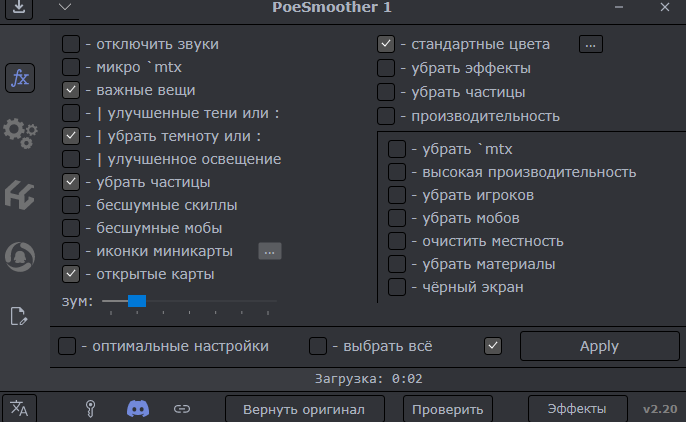Enable 'убрать мобов' checkbox
686x422 pixels.
pos(397,218)
